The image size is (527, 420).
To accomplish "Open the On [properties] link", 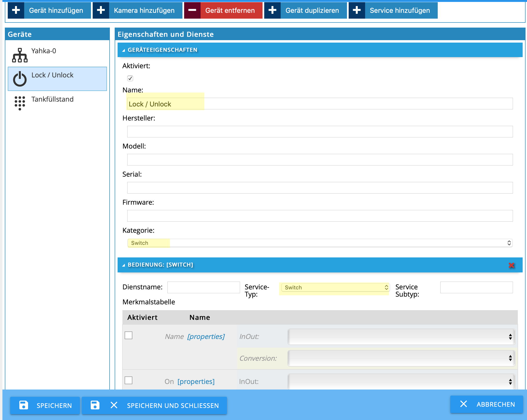I will pos(196,381).
